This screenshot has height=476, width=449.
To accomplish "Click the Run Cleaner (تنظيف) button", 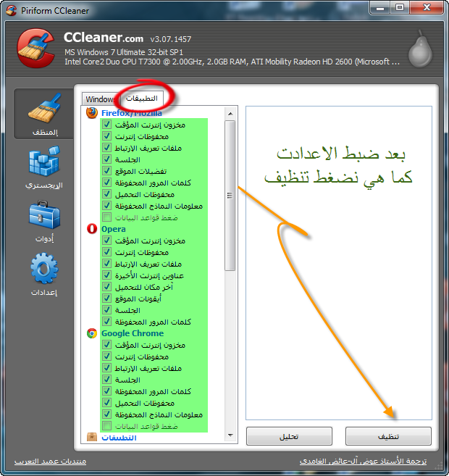I will click(388, 436).
